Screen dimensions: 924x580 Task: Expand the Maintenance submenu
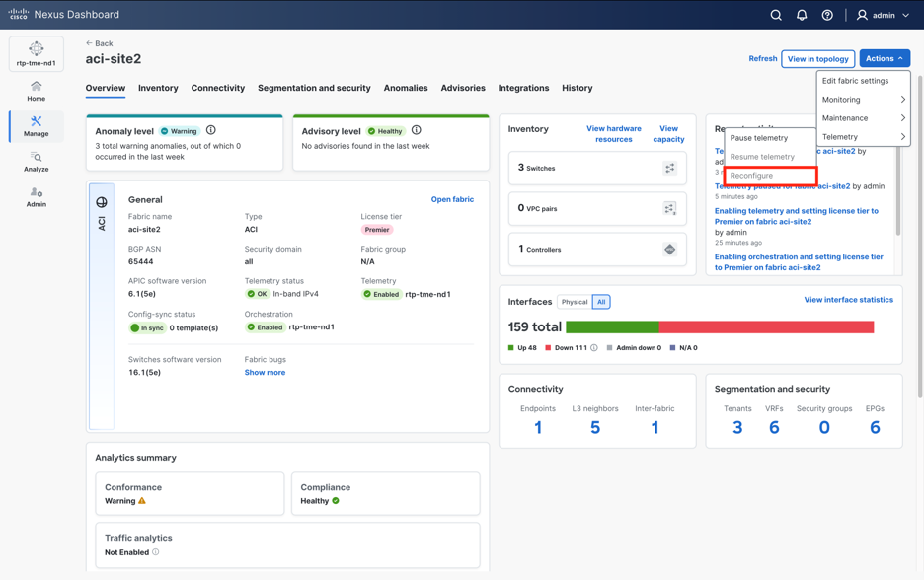(864, 118)
